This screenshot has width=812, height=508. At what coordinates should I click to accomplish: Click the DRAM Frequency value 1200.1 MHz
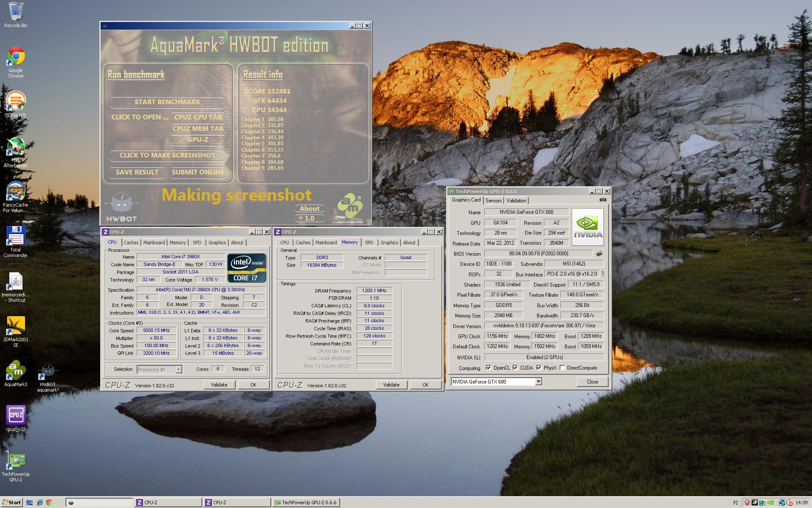click(x=374, y=291)
